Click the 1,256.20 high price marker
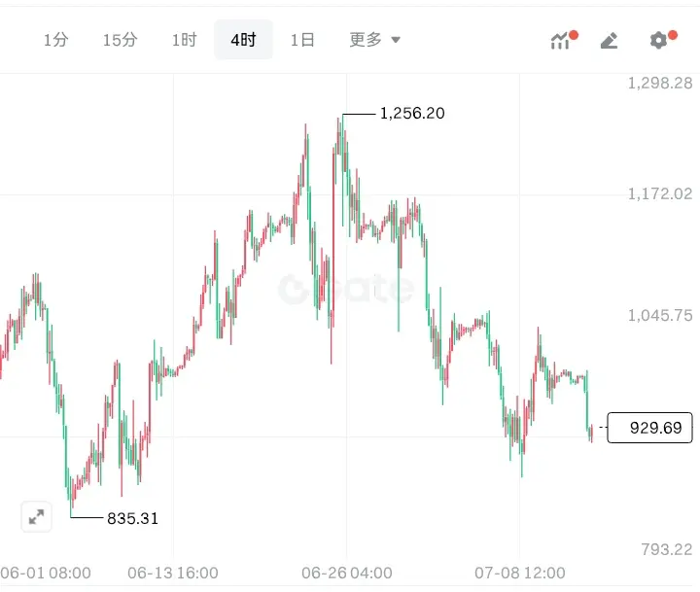The image size is (700, 592). pos(412,114)
